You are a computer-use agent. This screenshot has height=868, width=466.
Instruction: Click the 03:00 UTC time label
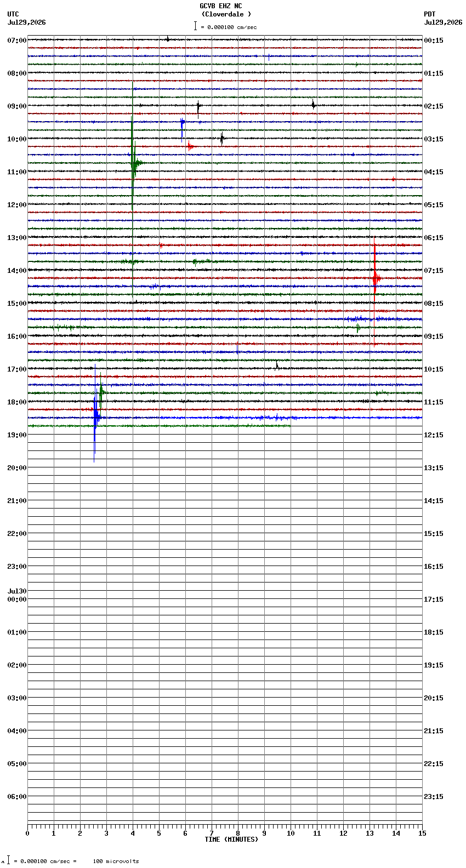(x=17, y=698)
